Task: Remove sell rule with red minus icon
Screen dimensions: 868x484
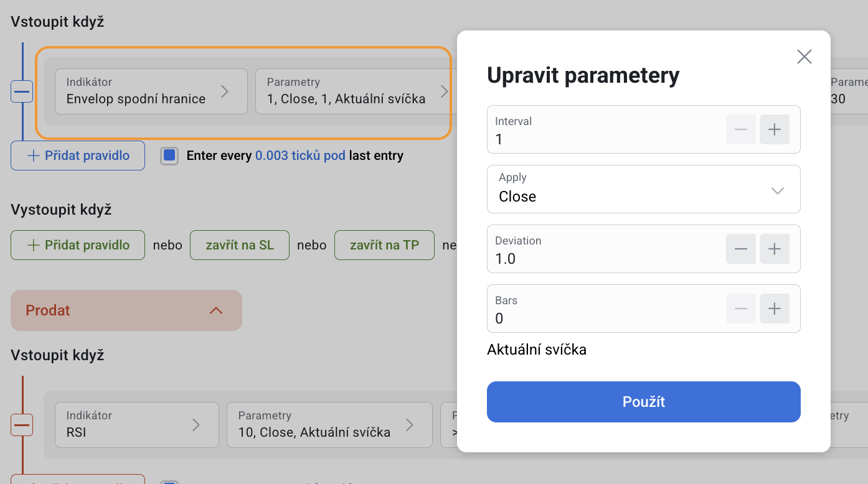Action: (22, 425)
